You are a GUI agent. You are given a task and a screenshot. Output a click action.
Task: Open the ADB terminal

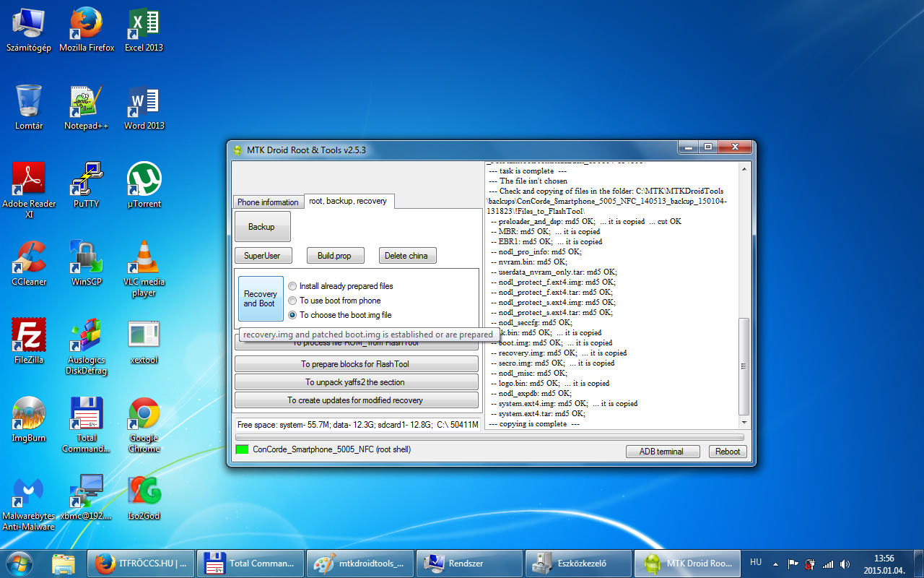pyautogui.click(x=661, y=452)
